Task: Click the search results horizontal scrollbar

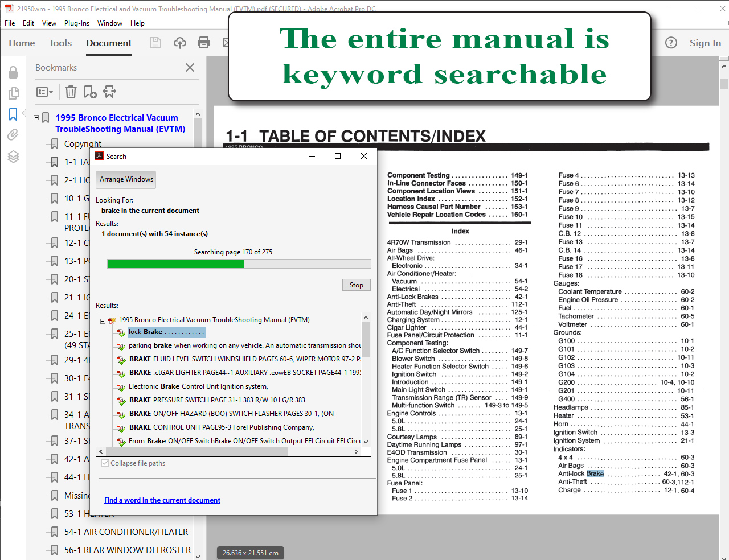Action: tap(197, 451)
